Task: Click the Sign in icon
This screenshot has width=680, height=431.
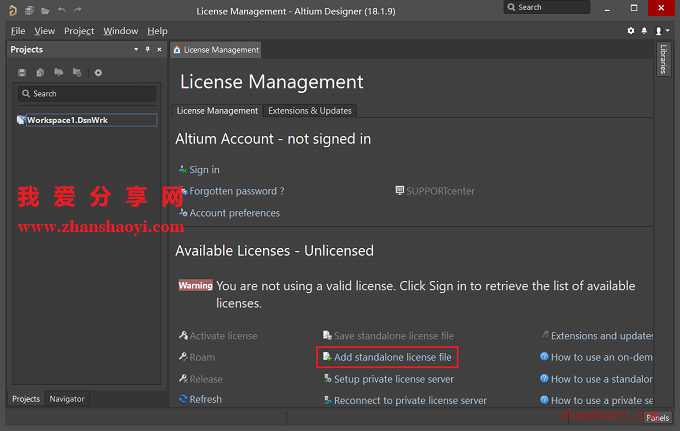Action: point(183,170)
